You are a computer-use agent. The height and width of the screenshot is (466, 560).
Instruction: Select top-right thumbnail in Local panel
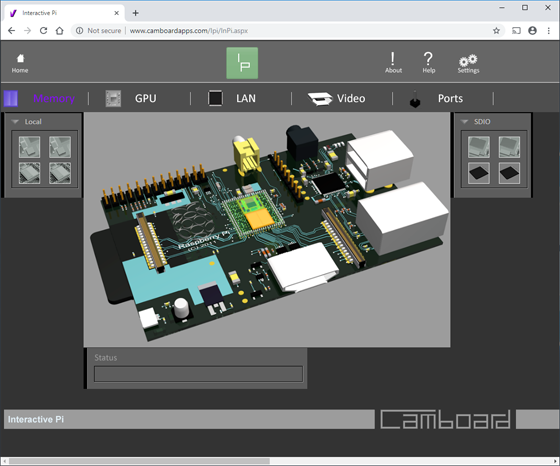click(60, 147)
